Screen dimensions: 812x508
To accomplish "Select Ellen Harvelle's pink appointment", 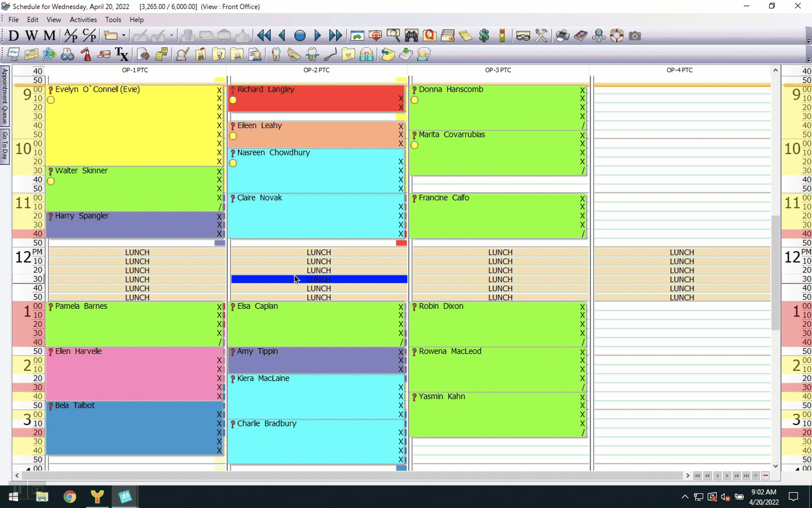I will pos(135,374).
